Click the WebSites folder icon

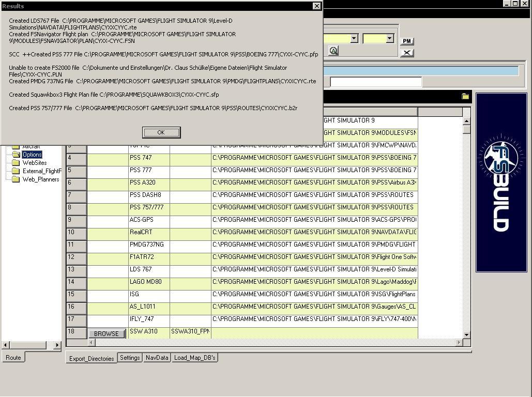pos(16,163)
